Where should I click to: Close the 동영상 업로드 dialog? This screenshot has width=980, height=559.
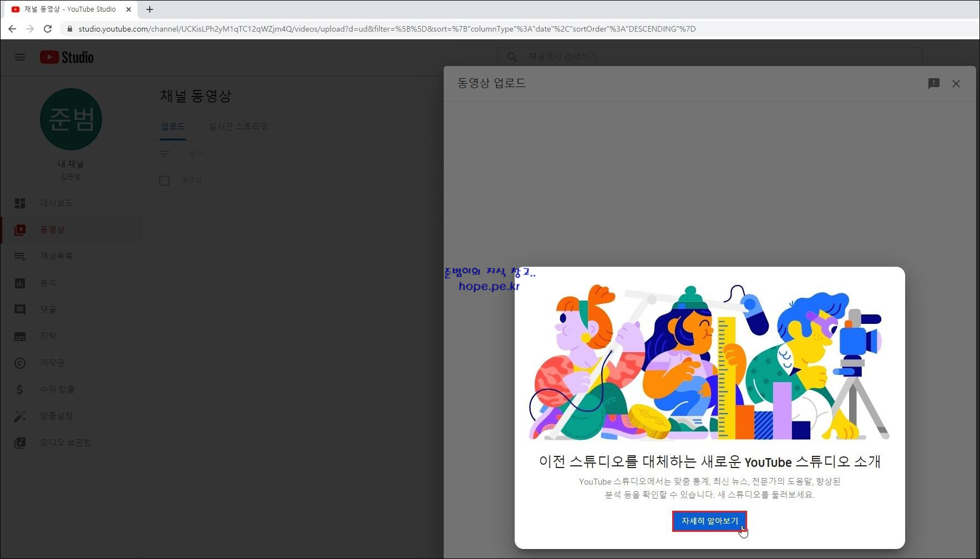pos(956,84)
